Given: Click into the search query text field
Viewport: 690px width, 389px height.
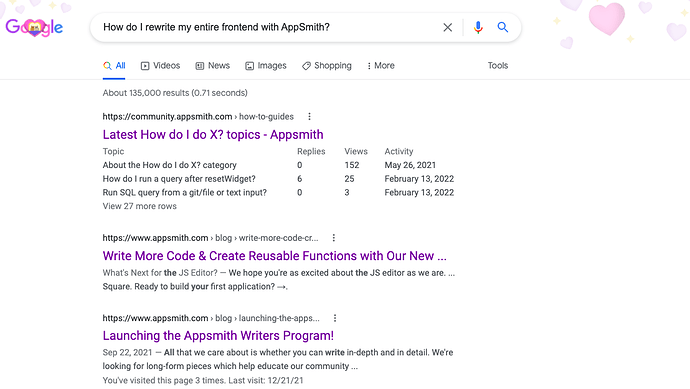Looking at the screenshot, I should point(268,27).
